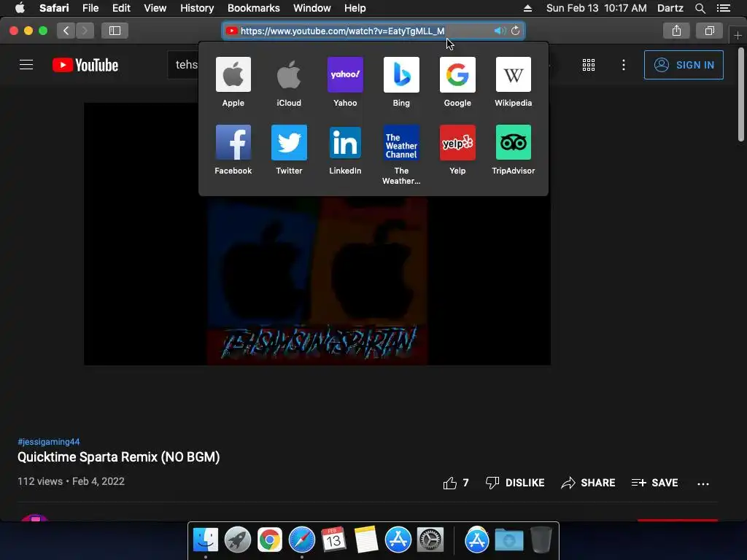Open System Preferences in the Dock
This screenshot has width=747, height=560.
coord(430,540)
